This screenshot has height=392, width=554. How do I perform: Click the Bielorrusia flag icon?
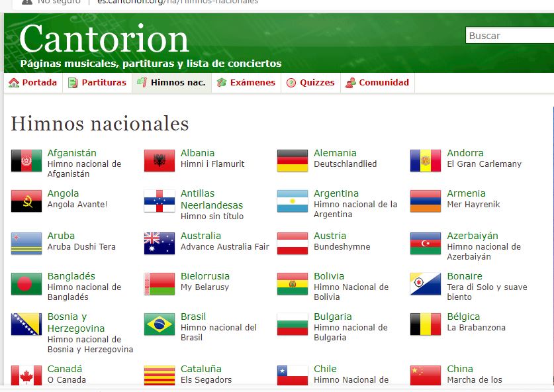[160, 284]
